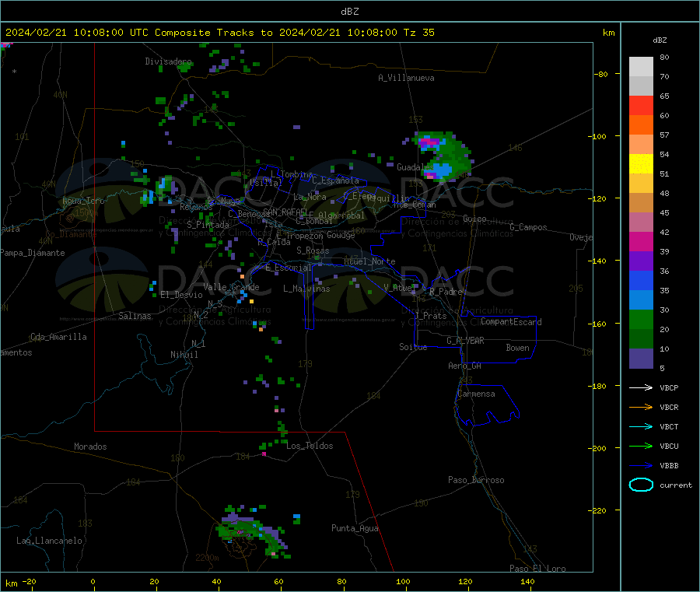Image resolution: width=700 pixels, height=592 pixels.
Task: Click the 'CompantEscard' map label
Action: coord(511,322)
